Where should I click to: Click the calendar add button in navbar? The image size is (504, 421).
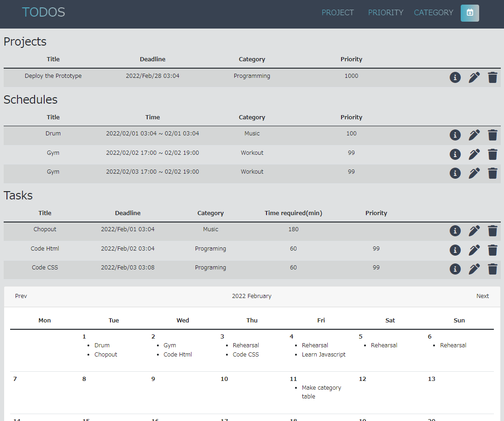click(x=469, y=13)
